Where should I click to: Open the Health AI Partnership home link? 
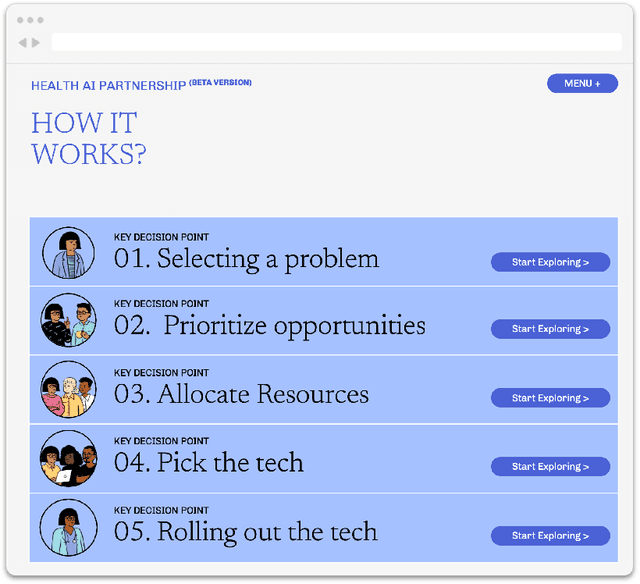pyautogui.click(x=108, y=86)
